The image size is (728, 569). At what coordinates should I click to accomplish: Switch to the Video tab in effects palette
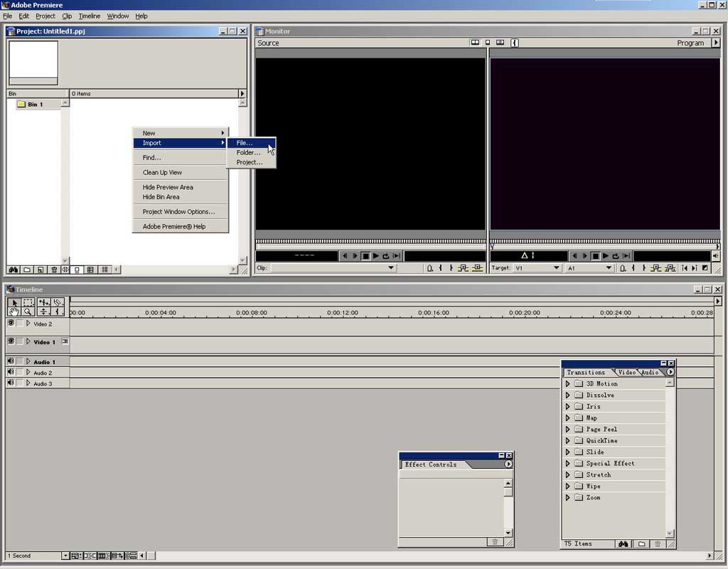(626, 372)
